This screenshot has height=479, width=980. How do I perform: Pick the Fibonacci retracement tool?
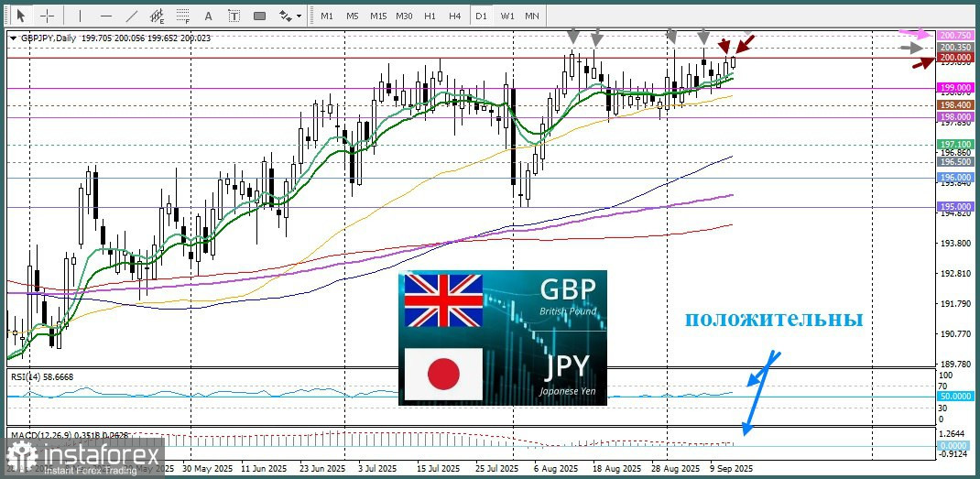point(183,16)
